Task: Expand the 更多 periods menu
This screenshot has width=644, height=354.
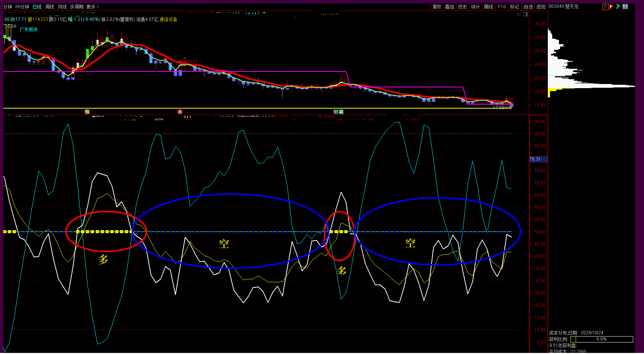Action: (92, 7)
